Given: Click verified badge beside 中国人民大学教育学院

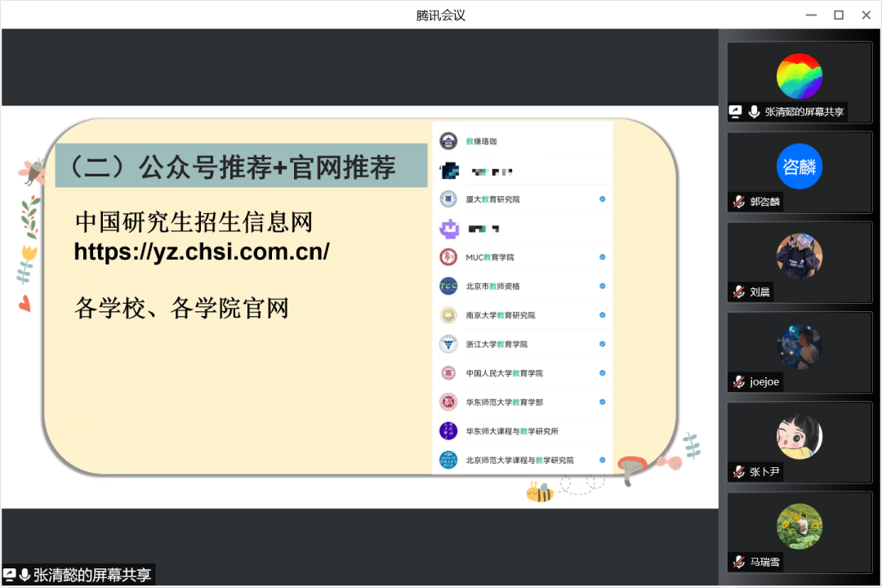Looking at the screenshot, I should pyautogui.click(x=603, y=373).
